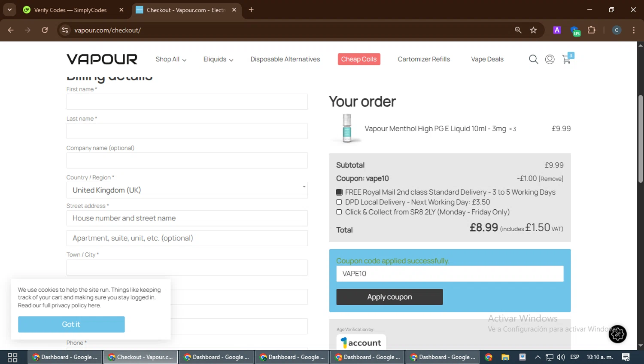Click the House number and street name field

tap(187, 218)
